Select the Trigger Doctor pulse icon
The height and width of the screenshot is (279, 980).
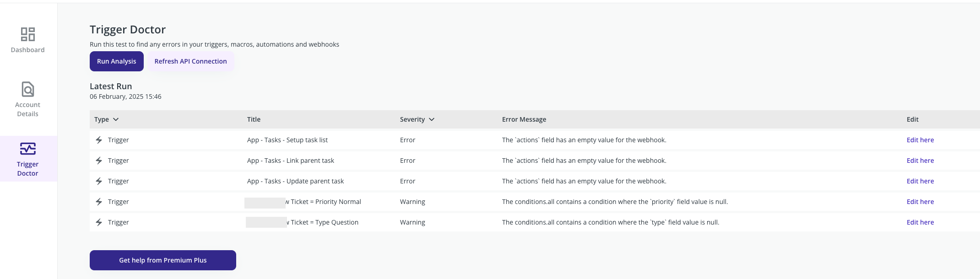pyautogui.click(x=28, y=149)
